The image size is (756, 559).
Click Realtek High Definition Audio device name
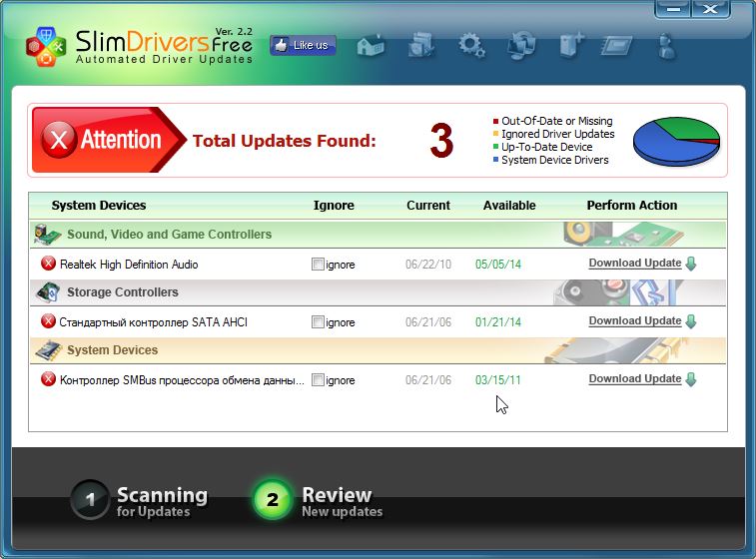[129, 265]
